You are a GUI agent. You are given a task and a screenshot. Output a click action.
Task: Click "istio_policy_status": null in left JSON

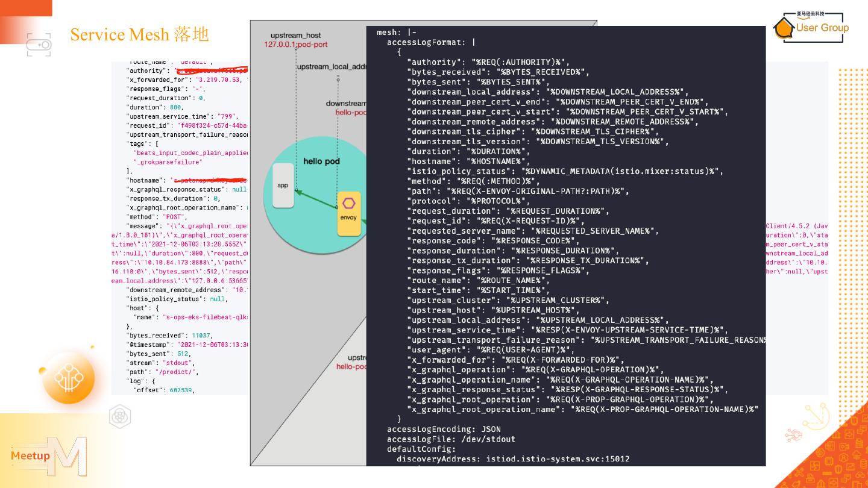(x=177, y=299)
